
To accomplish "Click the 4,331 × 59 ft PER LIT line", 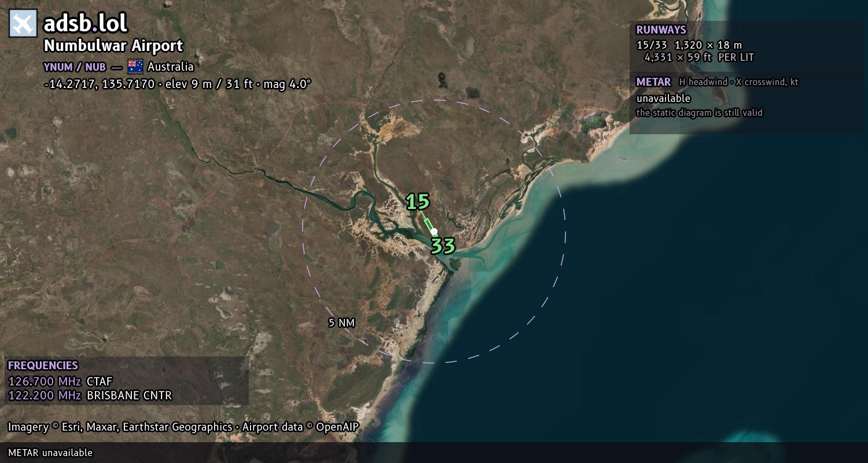I will click(x=699, y=57).
